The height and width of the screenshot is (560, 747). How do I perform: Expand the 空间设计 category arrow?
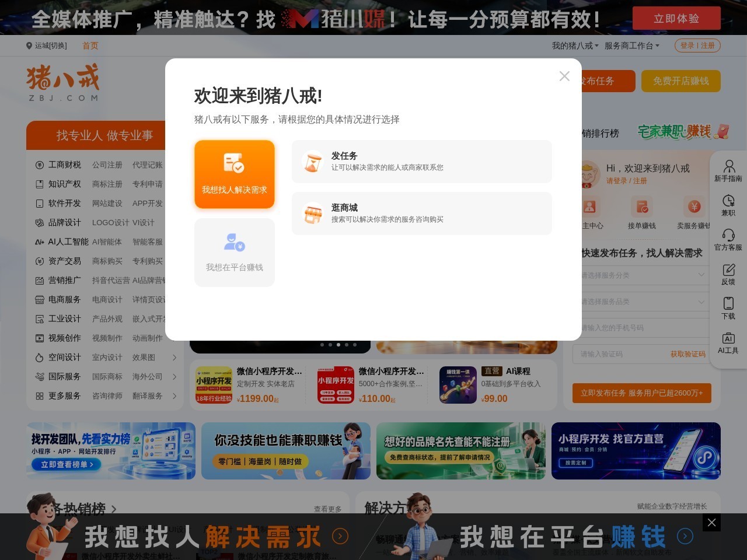[174, 358]
